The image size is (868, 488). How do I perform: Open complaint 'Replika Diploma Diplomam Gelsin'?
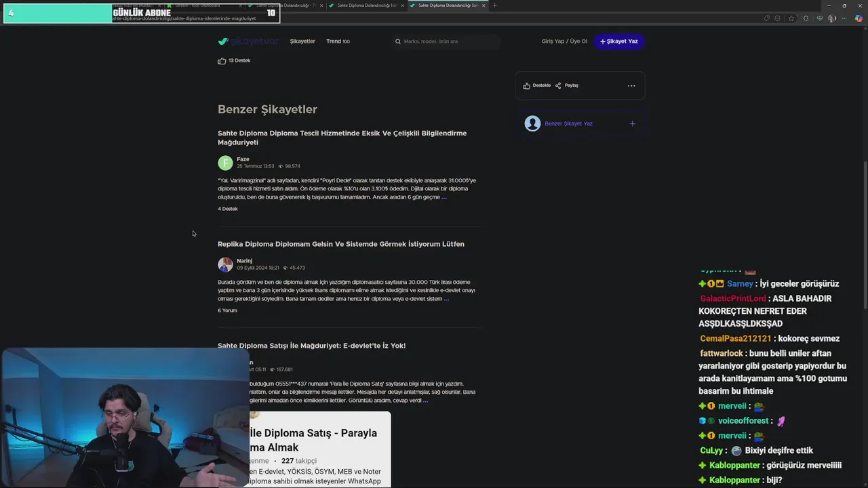point(341,244)
